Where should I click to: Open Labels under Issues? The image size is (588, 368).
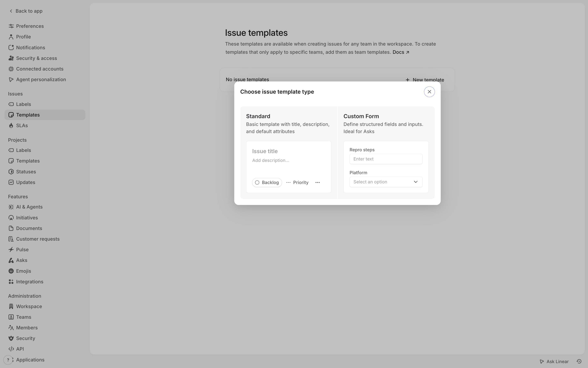click(45, 104)
